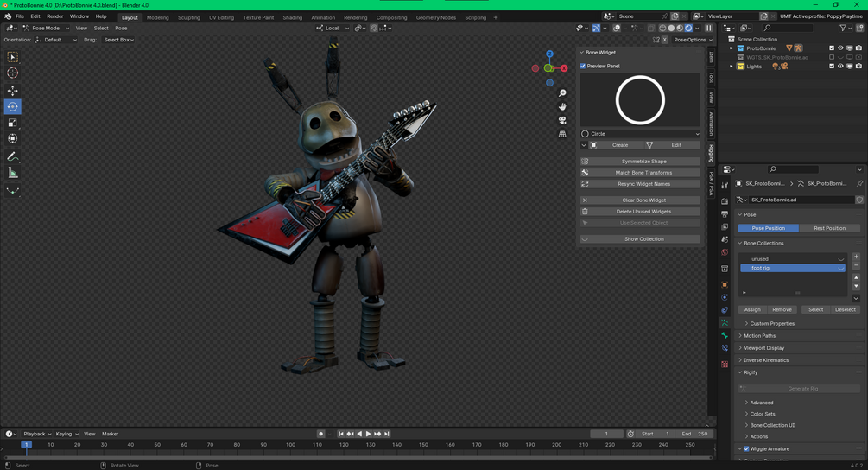The width and height of the screenshot is (868, 470).
Task: Click the Show Collection button
Action: click(x=640, y=239)
